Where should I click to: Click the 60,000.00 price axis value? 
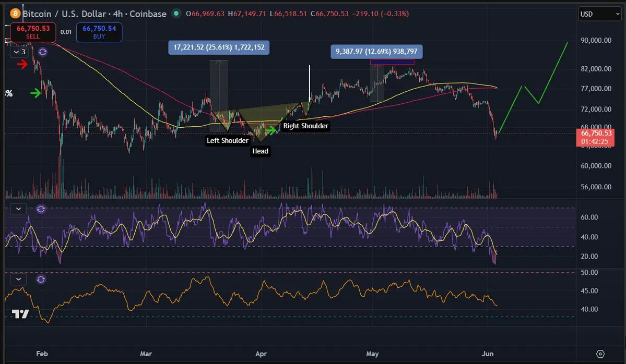coord(596,166)
